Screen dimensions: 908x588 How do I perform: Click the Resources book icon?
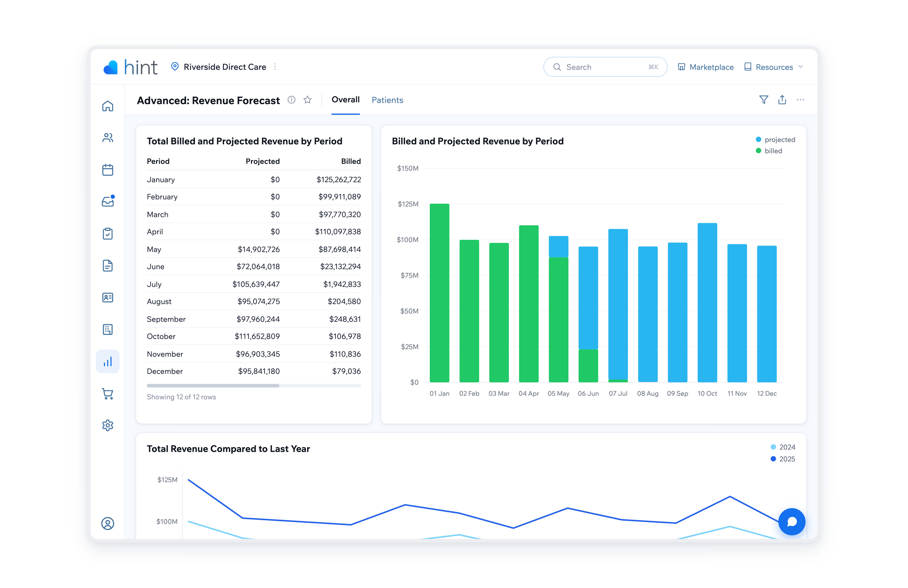pos(748,67)
